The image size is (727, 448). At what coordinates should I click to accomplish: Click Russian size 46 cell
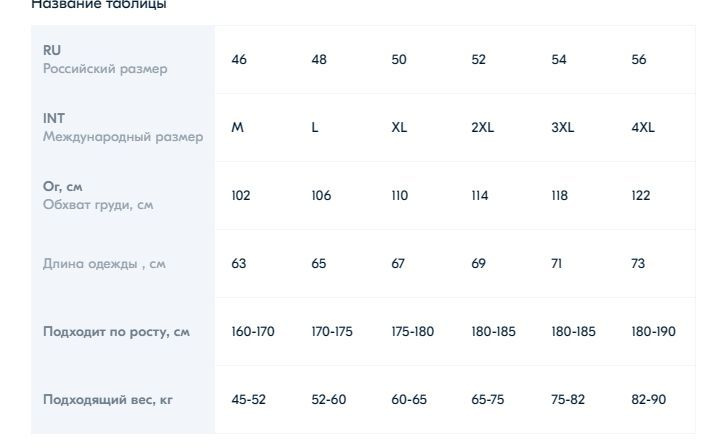click(x=239, y=59)
